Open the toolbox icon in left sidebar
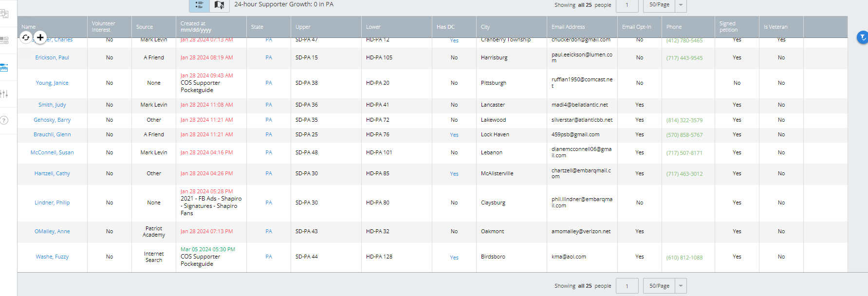Image resolution: width=868 pixels, height=296 pixels. point(4,67)
